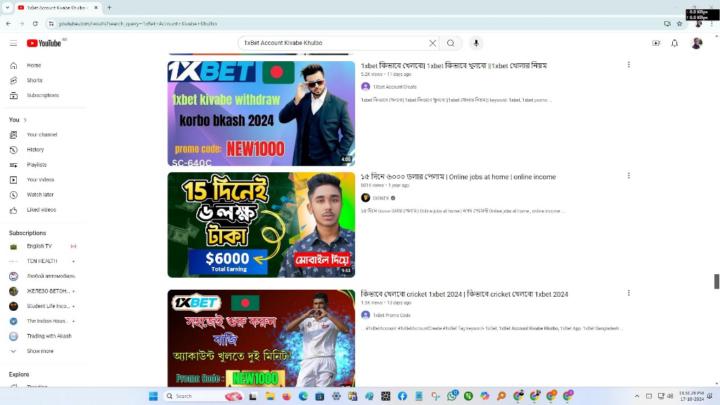Open the taskbar clock and date
Image resolution: width=720 pixels, height=405 pixels.
(692, 396)
